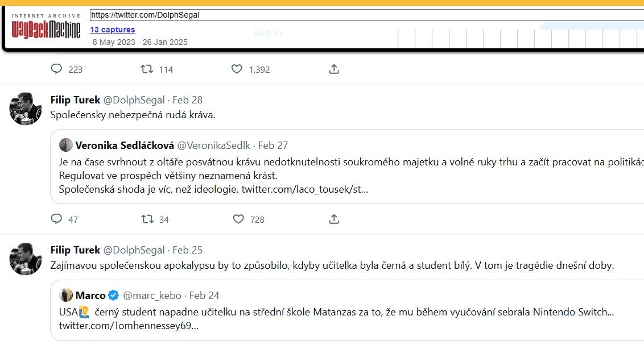This screenshot has height=345, width=644.
Task: Open the twitter.com/laco_tousek link
Action: (304, 189)
